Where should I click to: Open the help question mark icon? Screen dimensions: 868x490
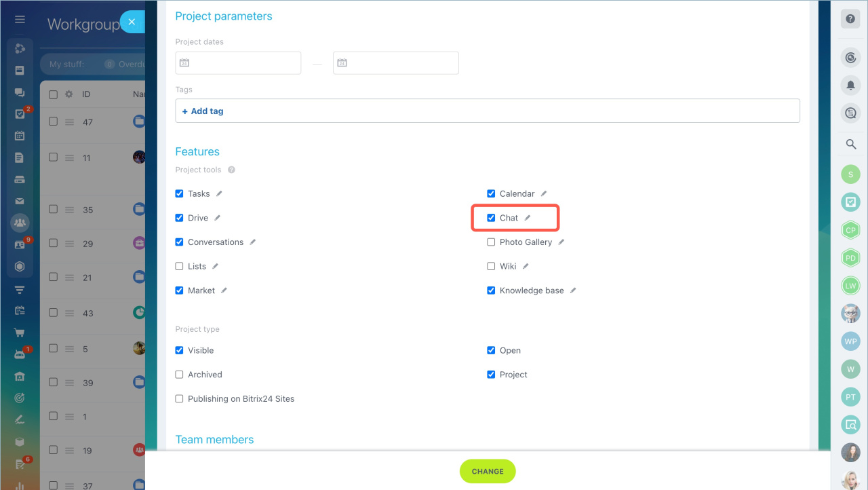[850, 19]
